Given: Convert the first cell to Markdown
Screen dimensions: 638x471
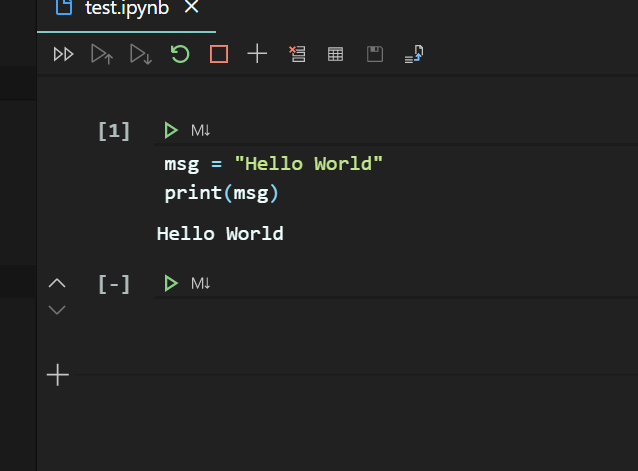Looking at the screenshot, I should tap(200, 130).
